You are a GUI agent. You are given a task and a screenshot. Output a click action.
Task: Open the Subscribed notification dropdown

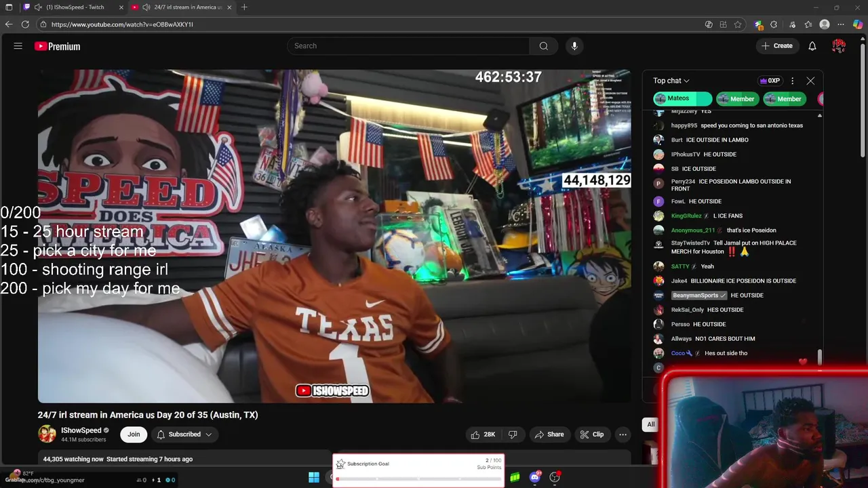(185, 434)
